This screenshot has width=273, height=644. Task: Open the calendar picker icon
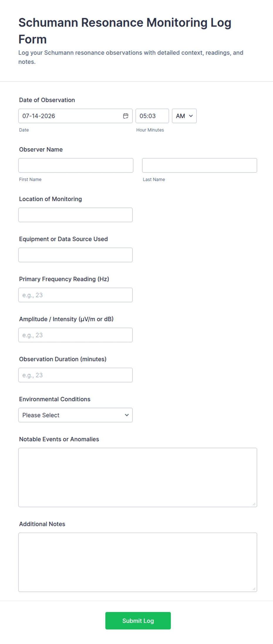coord(126,116)
